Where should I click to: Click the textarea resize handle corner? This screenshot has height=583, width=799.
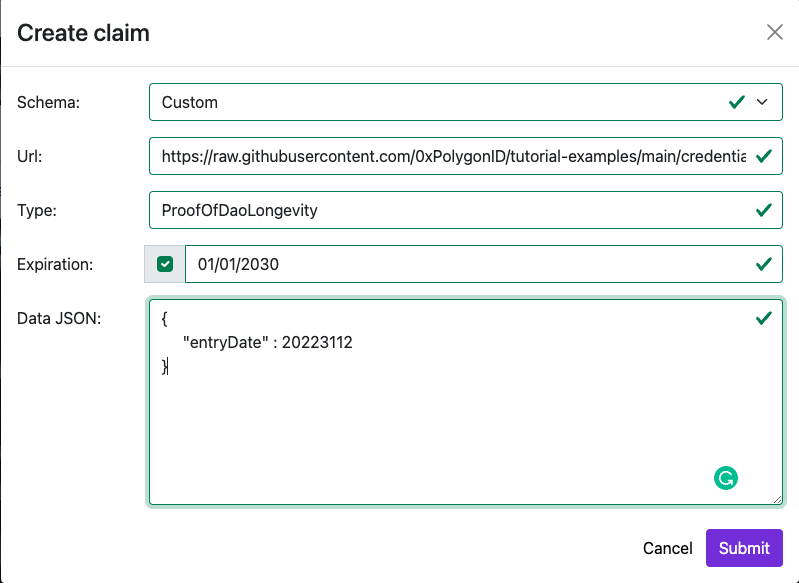777,500
